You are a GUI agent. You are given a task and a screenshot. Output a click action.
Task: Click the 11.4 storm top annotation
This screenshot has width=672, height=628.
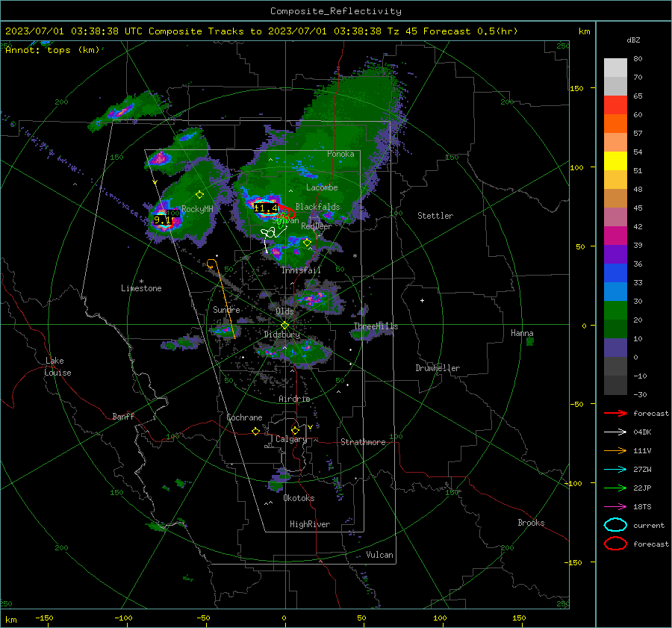[x=266, y=209]
